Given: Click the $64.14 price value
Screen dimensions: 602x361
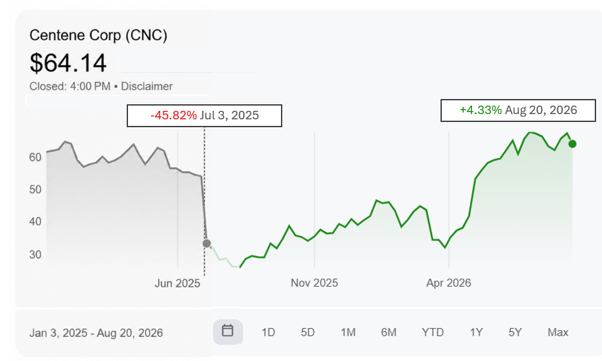Looking at the screenshot, I should [68, 63].
